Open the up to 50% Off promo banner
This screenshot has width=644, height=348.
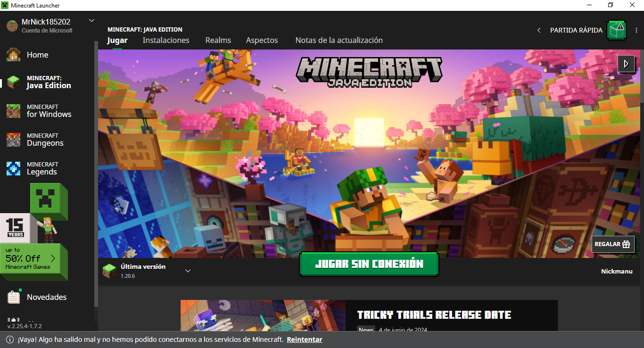(x=33, y=260)
